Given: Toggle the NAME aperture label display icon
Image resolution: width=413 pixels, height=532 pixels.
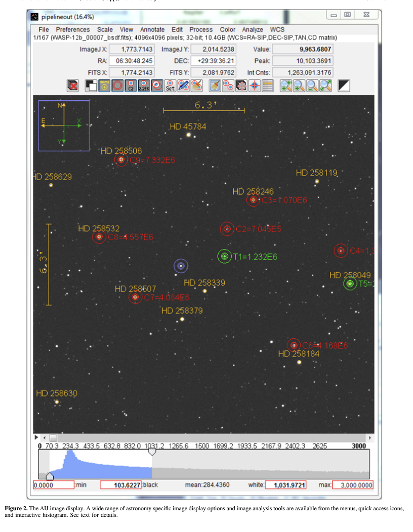Looking at the screenshot, I should pos(105,86).
